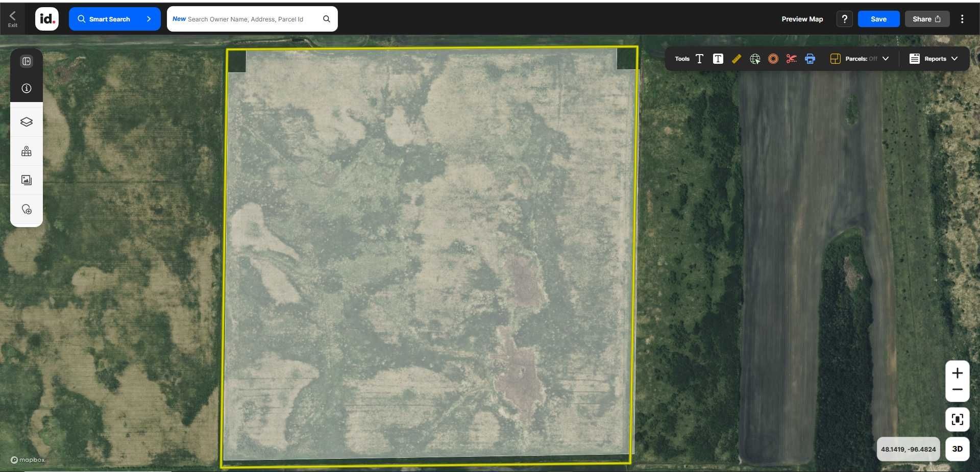Click the add shape marker icon
The image size is (980, 472).
tap(27, 209)
